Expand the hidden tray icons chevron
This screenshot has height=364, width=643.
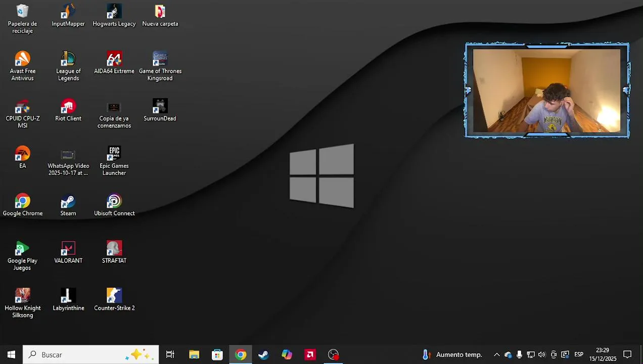[x=496, y=354]
